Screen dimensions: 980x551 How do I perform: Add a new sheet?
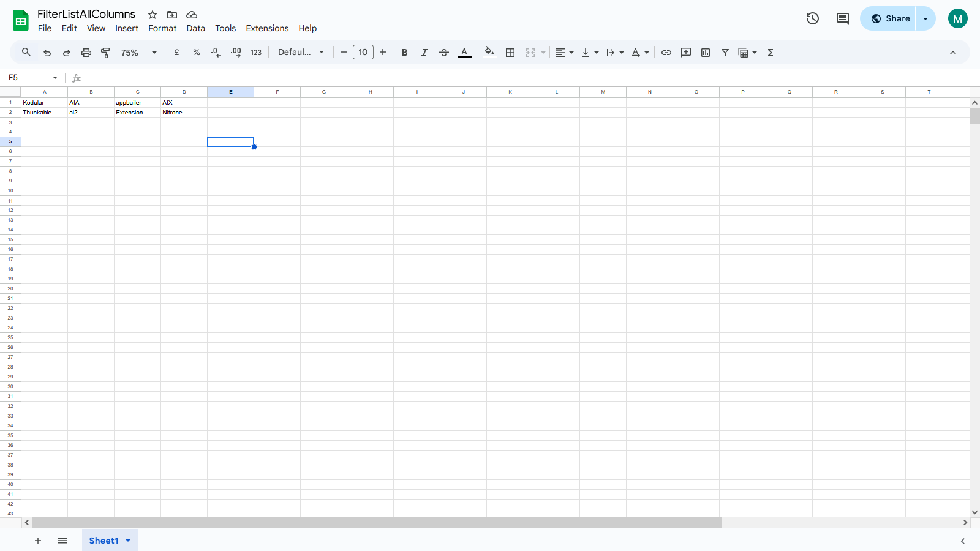point(38,541)
